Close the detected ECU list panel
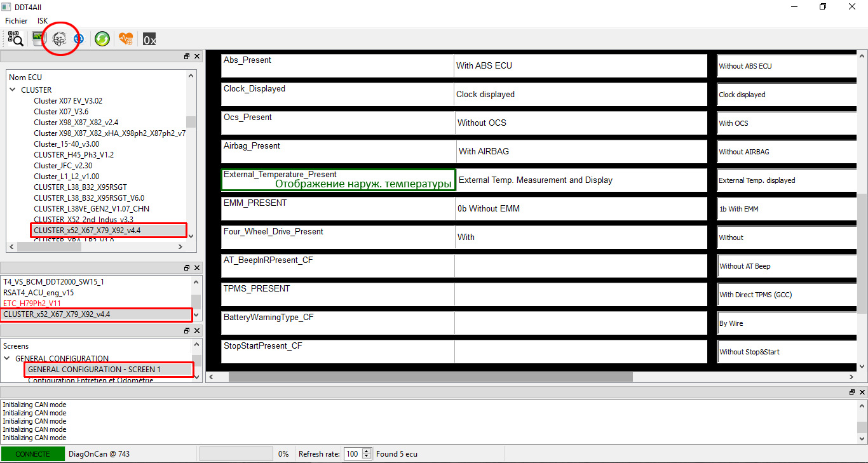868x463 pixels. [x=197, y=268]
